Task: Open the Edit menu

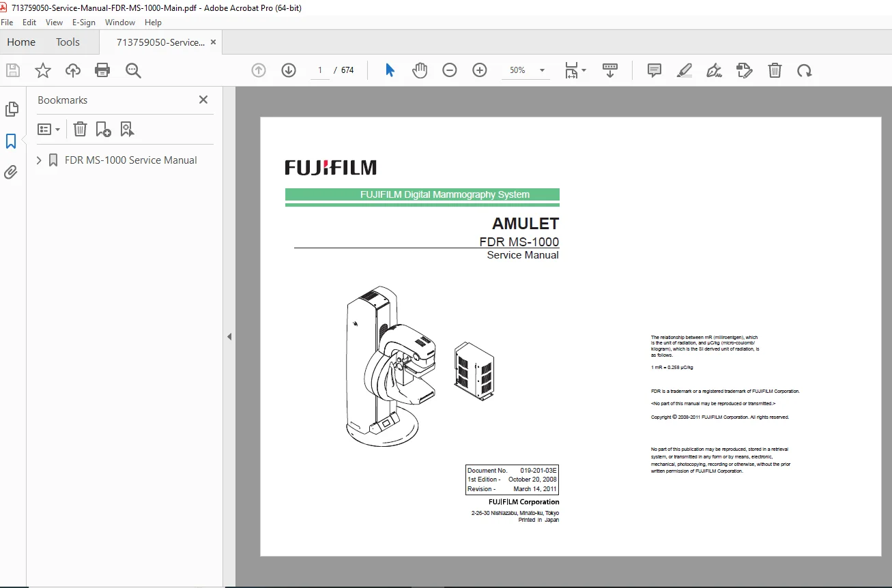Action: (x=29, y=23)
